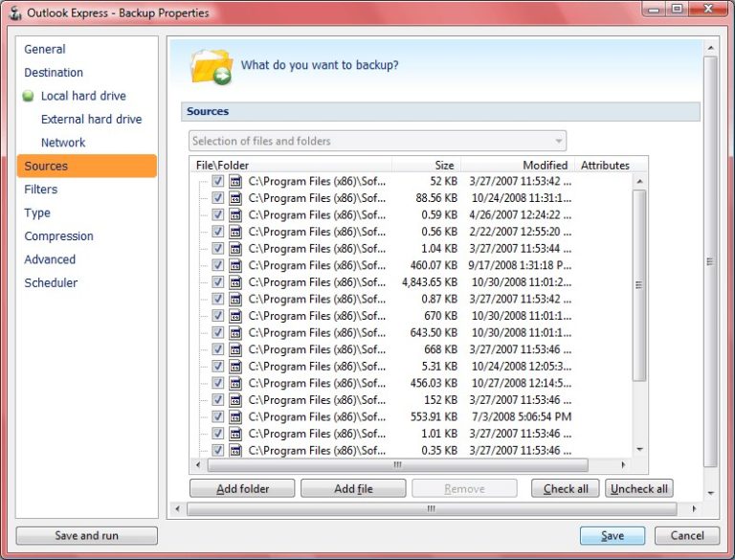Uncheck the 0.59 KB file row checkbox
Viewport: 735px width, 560px height.
click(x=217, y=214)
